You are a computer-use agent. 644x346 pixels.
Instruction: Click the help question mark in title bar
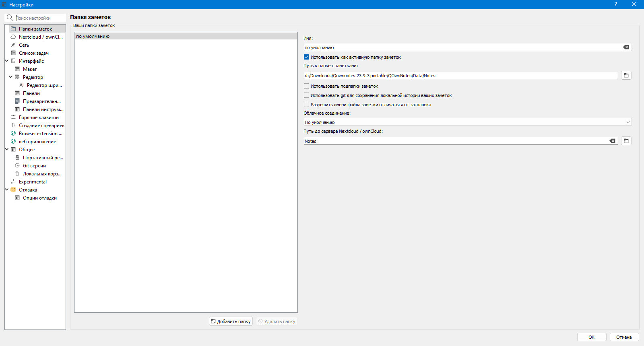615,4
